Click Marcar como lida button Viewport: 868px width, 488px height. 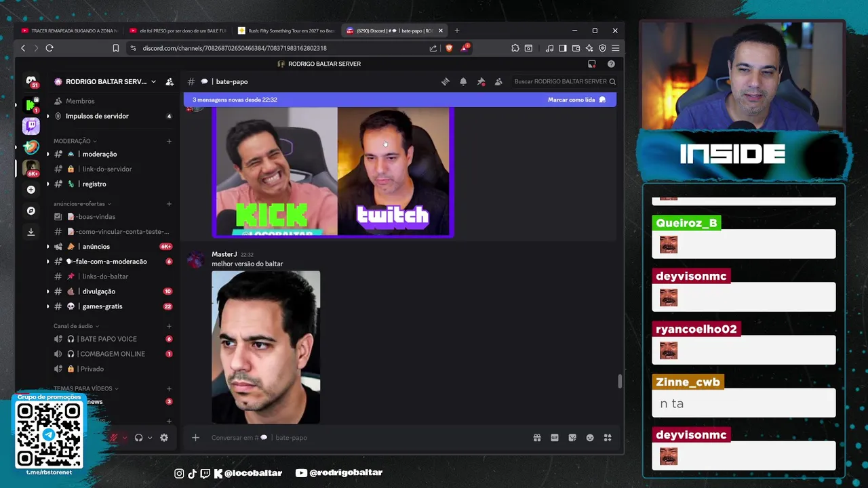[576, 100]
